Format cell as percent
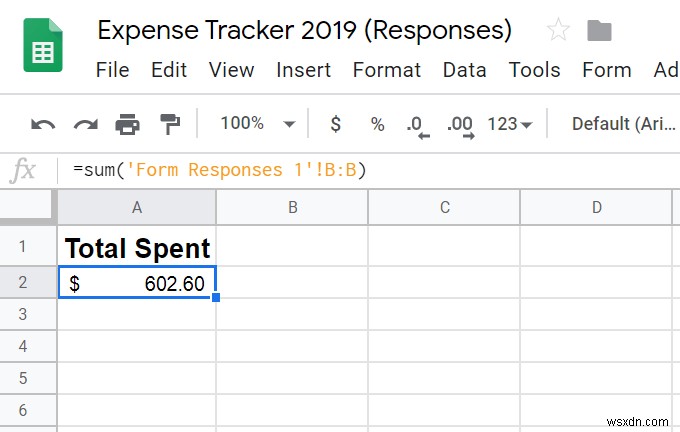The image size is (680, 432). click(377, 124)
